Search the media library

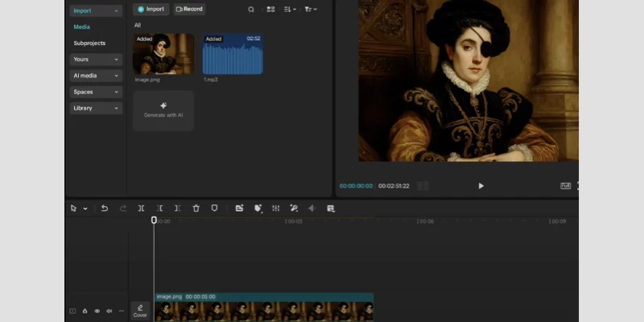click(251, 10)
